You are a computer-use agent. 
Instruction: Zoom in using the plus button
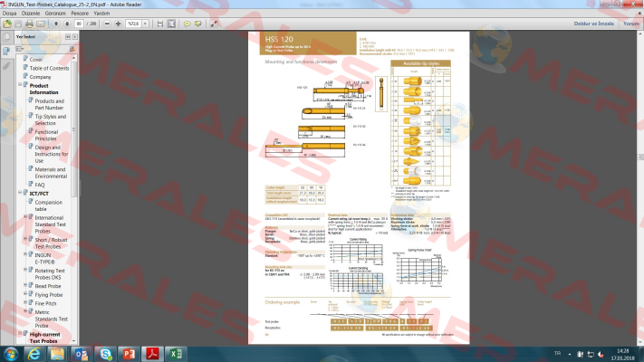(x=118, y=24)
